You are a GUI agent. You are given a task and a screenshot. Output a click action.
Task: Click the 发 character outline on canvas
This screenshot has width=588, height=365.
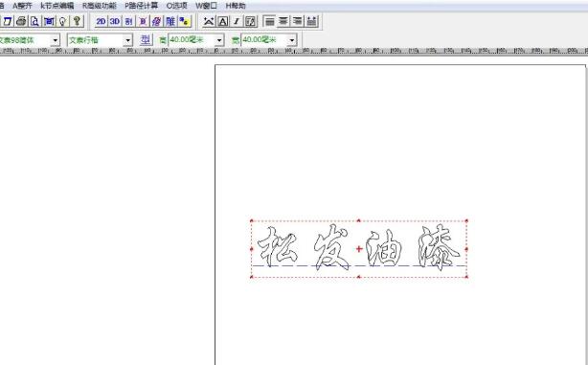pos(331,247)
